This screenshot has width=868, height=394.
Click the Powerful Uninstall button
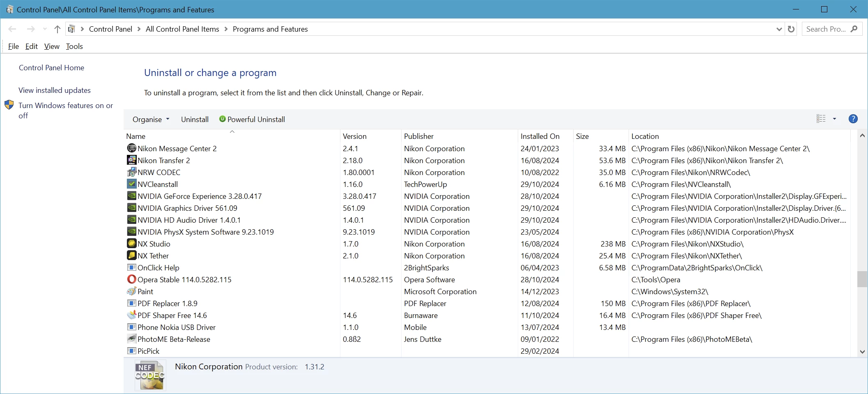click(x=252, y=119)
